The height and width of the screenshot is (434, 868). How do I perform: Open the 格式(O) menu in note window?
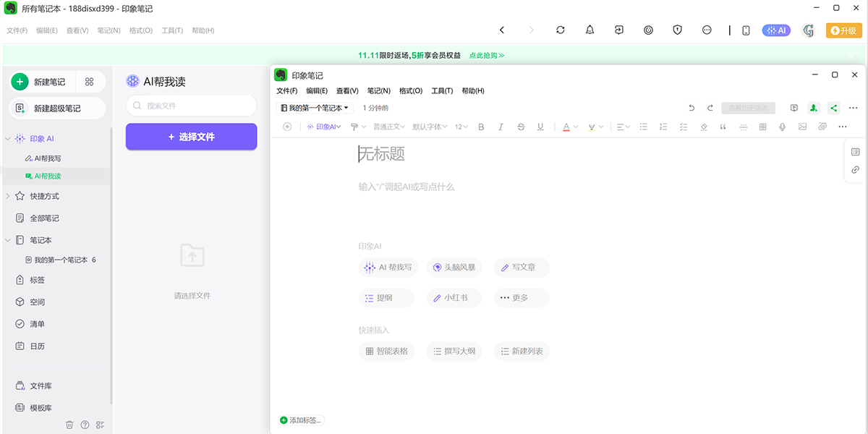411,91
